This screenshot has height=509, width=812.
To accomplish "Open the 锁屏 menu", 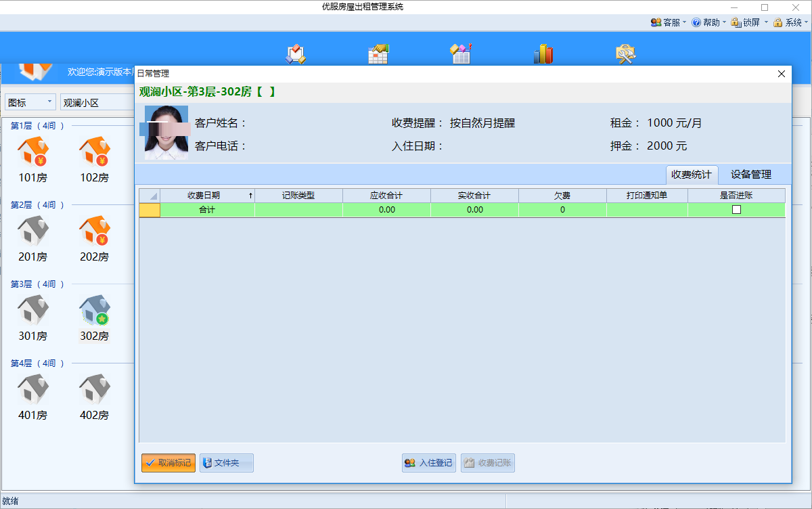I will 750,22.
